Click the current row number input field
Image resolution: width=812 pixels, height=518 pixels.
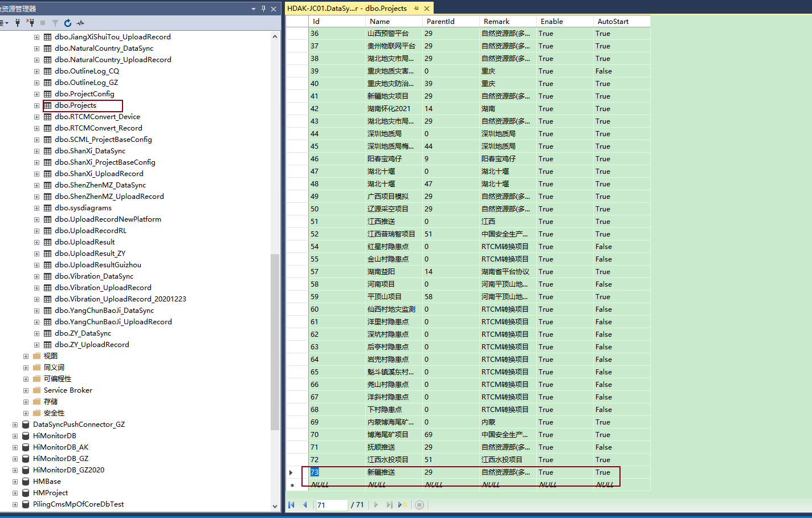pos(331,505)
